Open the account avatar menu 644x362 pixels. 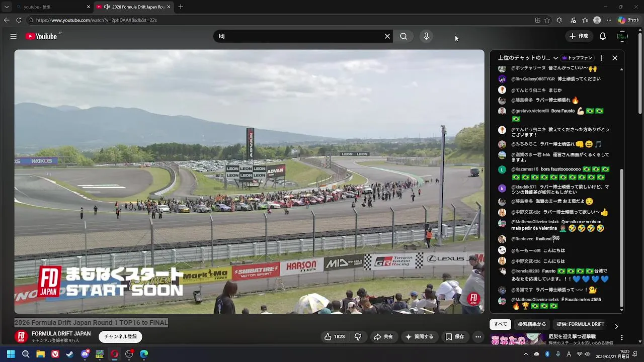coord(622,36)
